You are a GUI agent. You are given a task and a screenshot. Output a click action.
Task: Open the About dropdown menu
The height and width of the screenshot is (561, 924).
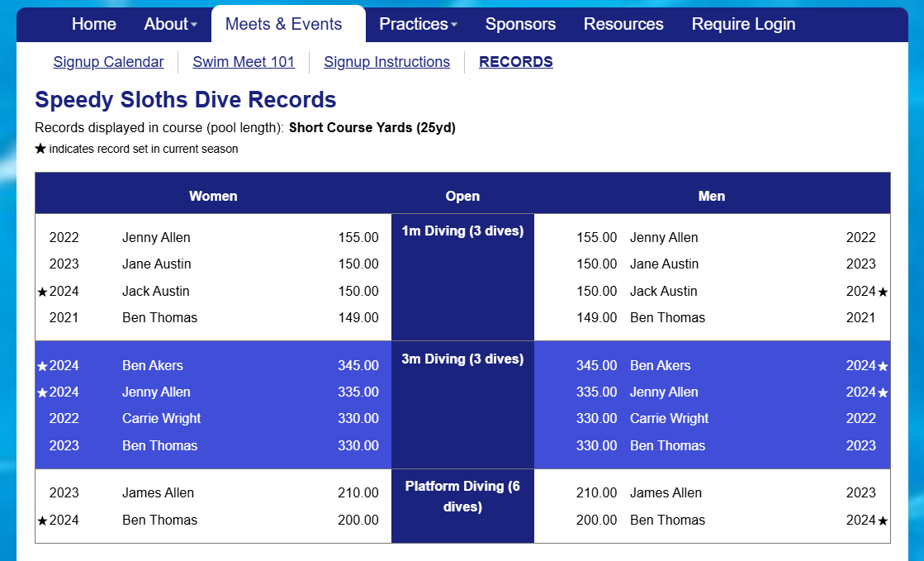click(170, 24)
